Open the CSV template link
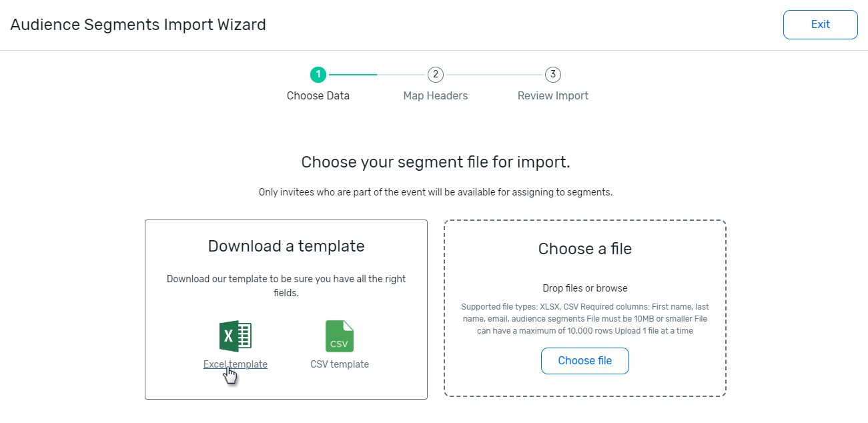The height and width of the screenshot is (423, 868). point(340,364)
